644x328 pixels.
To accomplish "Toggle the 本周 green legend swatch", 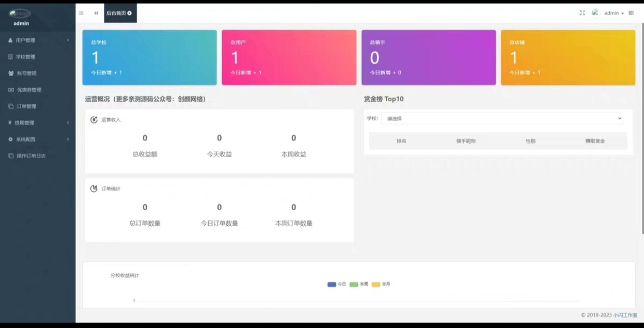I will coord(354,284).
